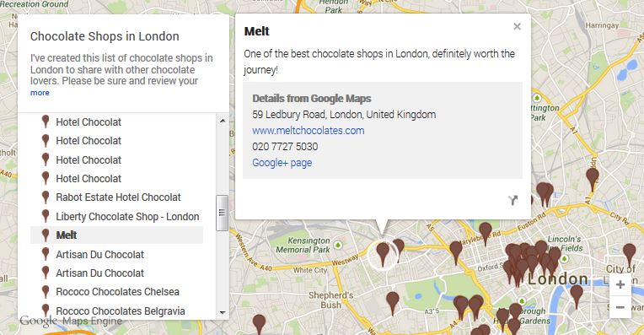644x335 pixels.
Task: Click the pin icon beside Liberty Chocolate Shop
Action: (46, 216)
